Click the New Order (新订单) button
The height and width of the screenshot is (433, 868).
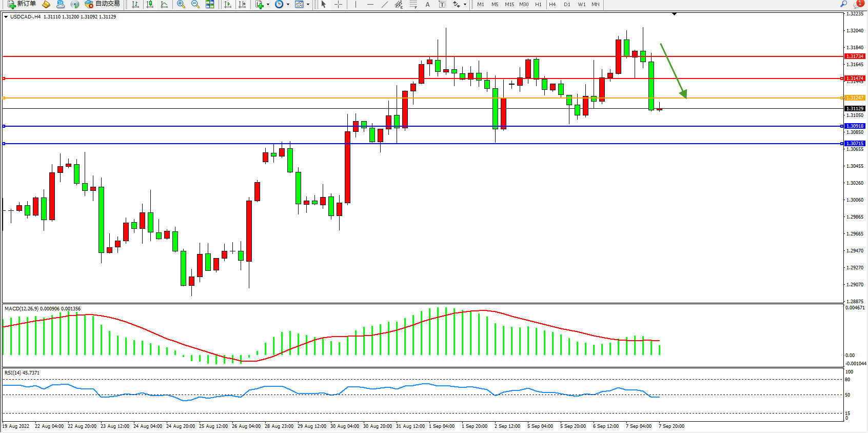(x=22, y=4)
